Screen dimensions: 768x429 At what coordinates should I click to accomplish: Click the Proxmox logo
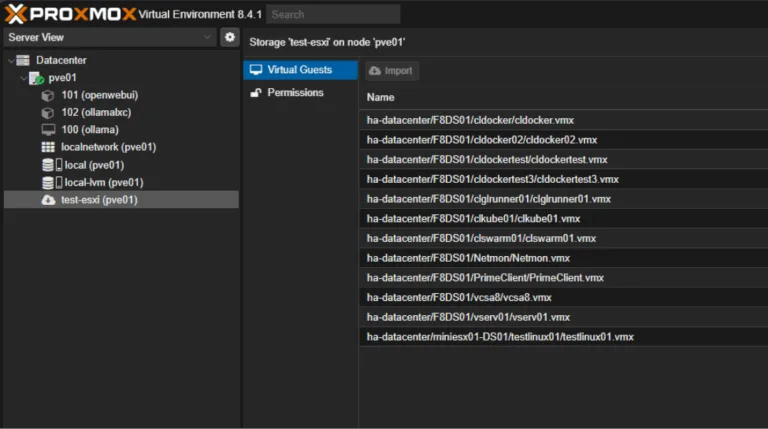70,14
